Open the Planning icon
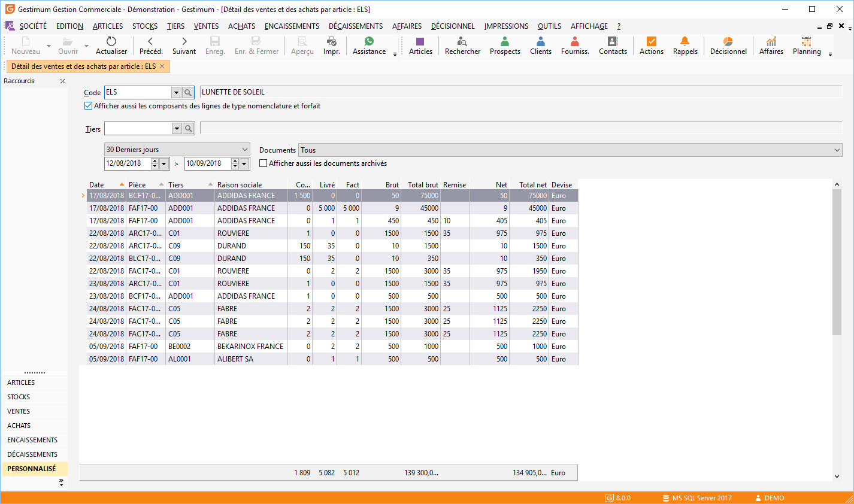Viewport: 854px width, 504px height. click(807, 41)
